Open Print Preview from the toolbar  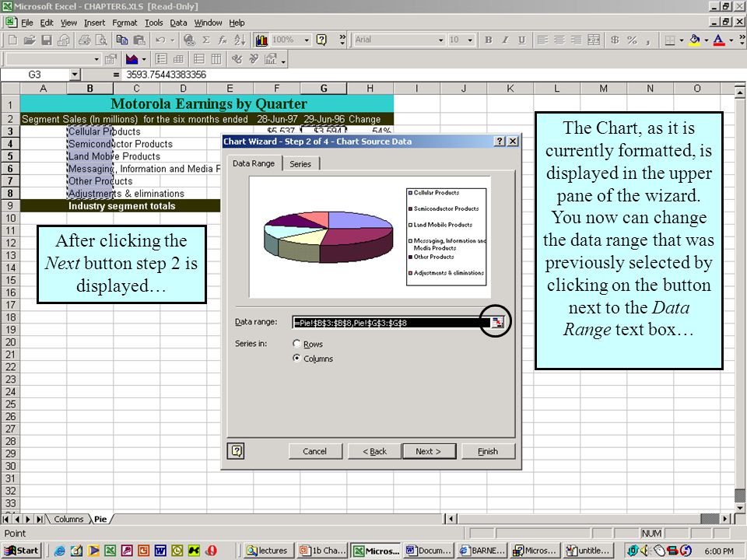[x=101, y=40]
